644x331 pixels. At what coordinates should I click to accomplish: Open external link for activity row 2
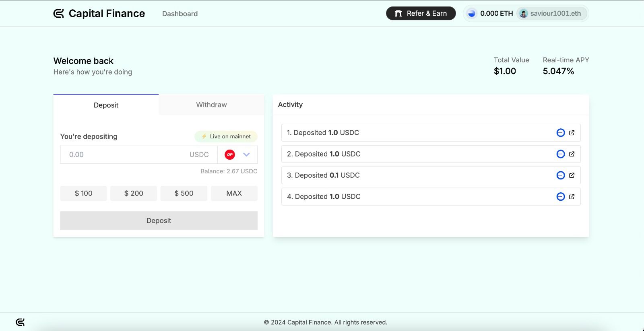tap(572, 154)
